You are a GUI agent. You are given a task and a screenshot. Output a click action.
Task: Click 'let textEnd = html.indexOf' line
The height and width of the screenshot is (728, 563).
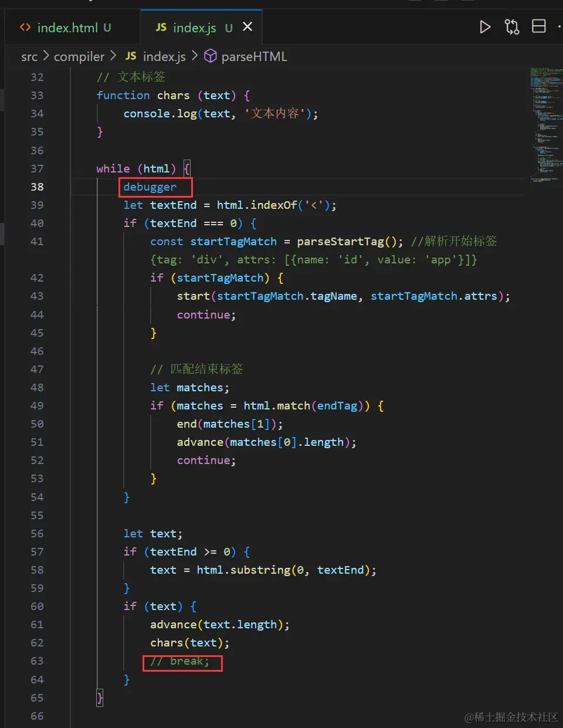(x=230, y=205)
